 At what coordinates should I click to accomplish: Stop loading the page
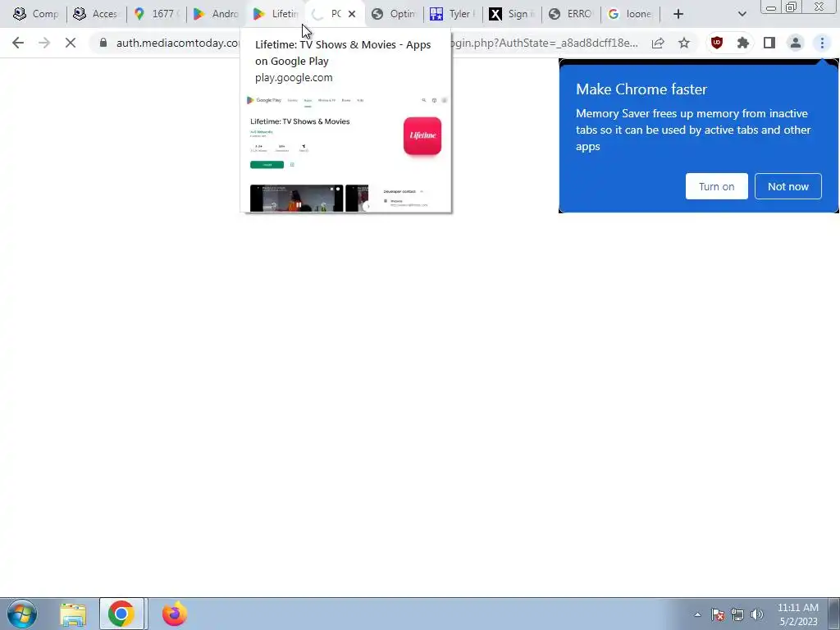pyautogui.click(x=71, y=43)
